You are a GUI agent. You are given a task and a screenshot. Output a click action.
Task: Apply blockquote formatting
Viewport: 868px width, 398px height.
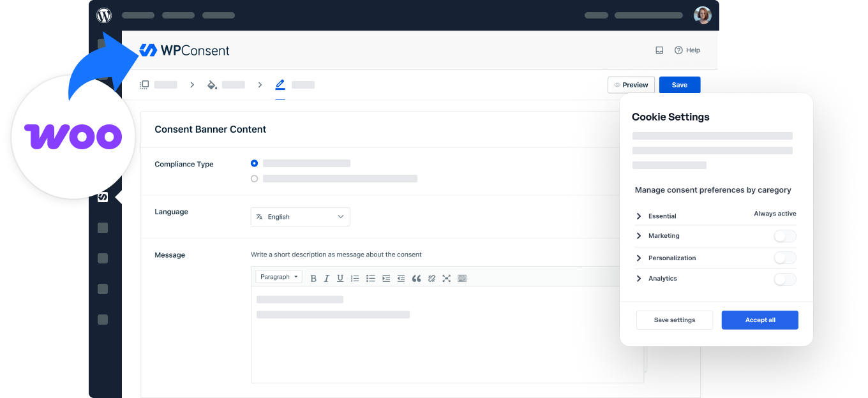click(x=417, y=278)
